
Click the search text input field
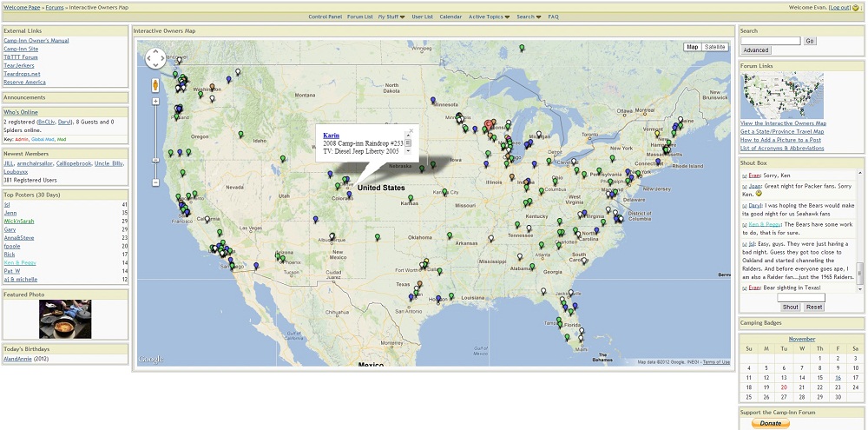point(770,41)
